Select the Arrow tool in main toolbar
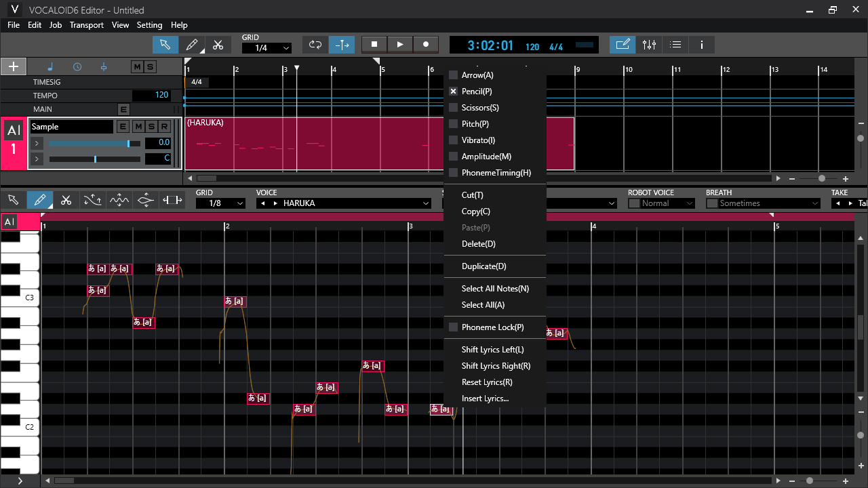 tap(165, 45)
